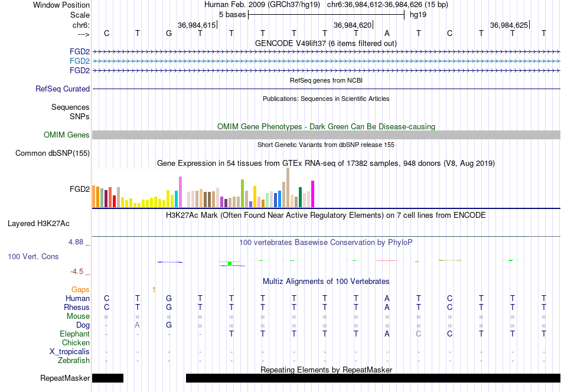Click the 100 Vert. Cons label
Image resolution: width=561 pixels, height=392 pixels.
point(33,256)
